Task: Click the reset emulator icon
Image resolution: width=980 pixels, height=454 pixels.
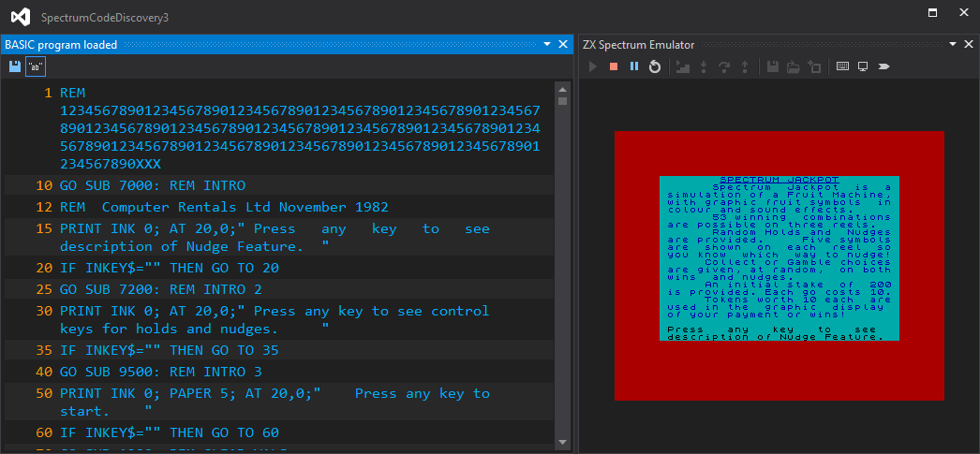Action: click(x=654, y=66)
